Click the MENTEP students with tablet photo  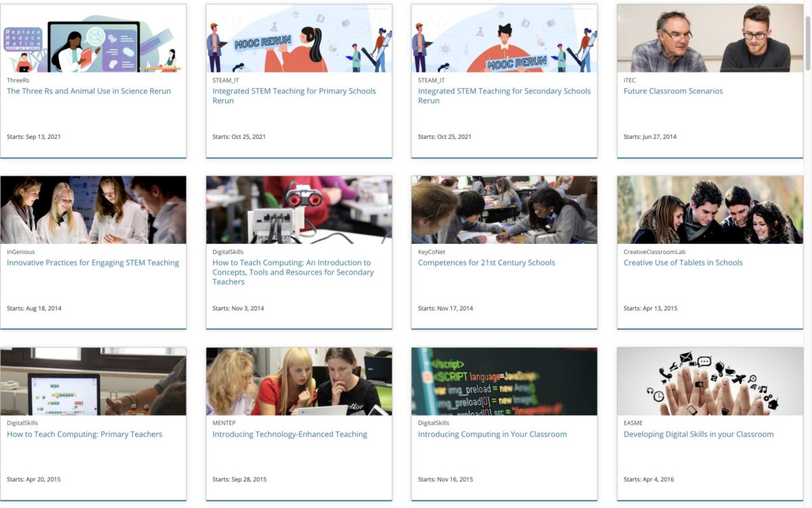coord(299,381)
